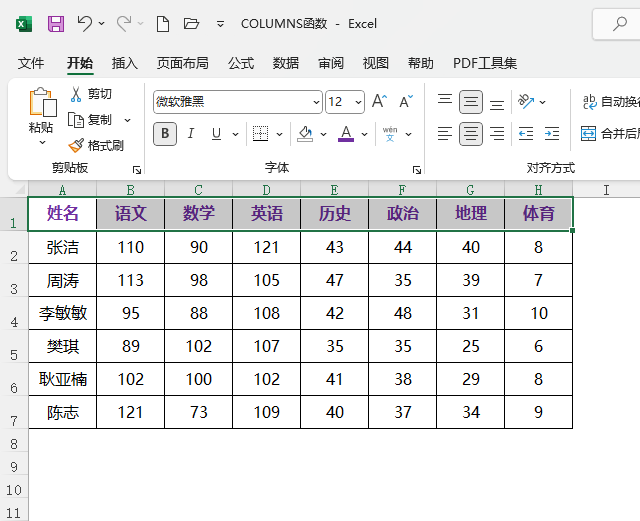640x521 pixels.
Task: Open the 文件 File tab
Action: coord(31,63)
